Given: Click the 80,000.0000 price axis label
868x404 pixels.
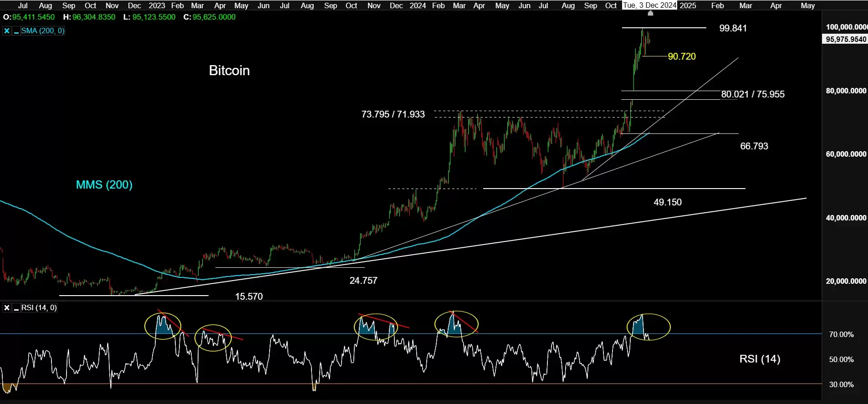Looking at the screenshot, I should [846, 91].
